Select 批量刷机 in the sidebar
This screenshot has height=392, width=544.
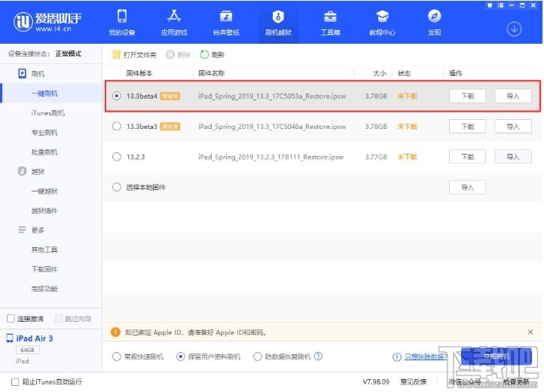click(x=44, y=152)
